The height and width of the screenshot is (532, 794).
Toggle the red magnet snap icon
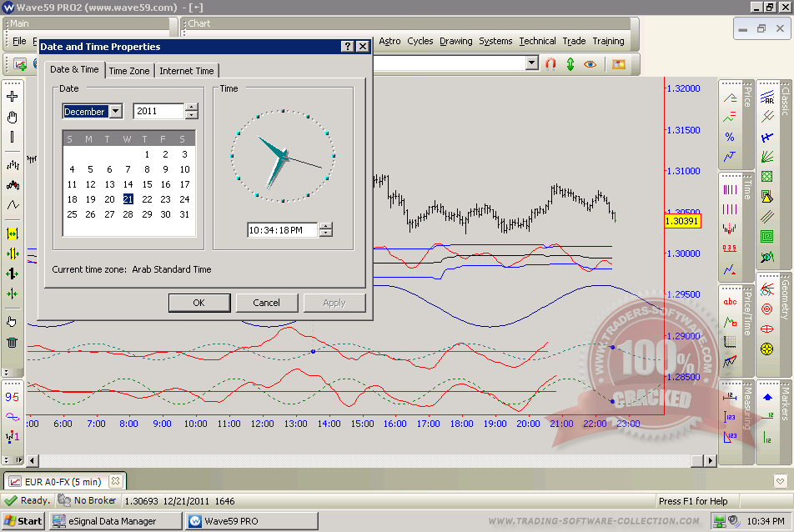pos(550,63)
